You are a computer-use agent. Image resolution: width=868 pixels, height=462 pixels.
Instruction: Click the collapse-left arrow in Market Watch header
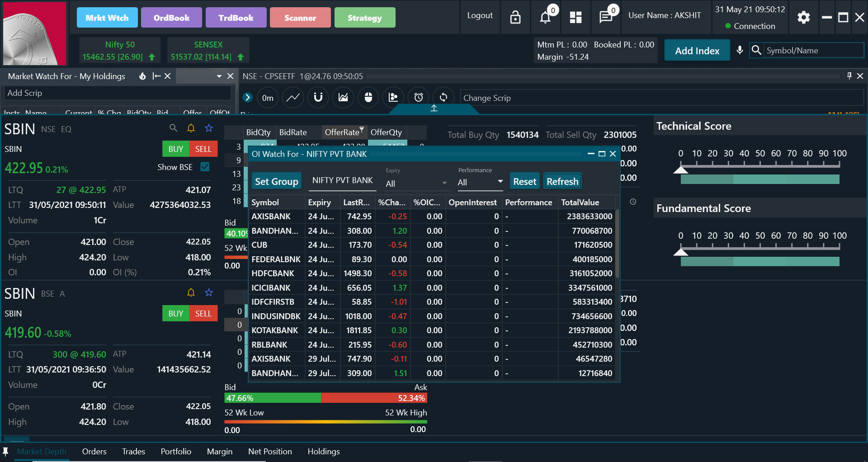(156, 76)
